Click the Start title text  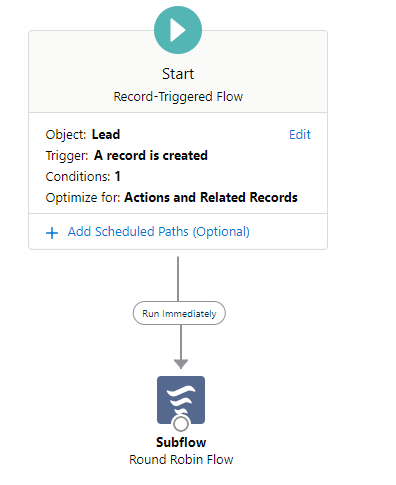pos(178,74)
